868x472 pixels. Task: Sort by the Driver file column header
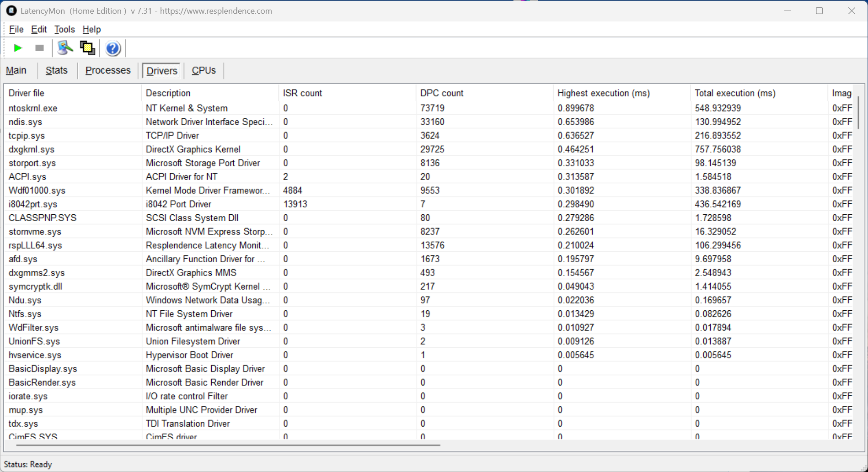coord(73,93)
